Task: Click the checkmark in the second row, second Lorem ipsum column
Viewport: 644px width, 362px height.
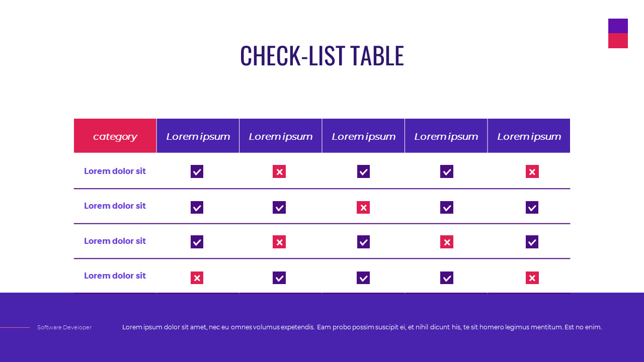Action: point(279,207)
